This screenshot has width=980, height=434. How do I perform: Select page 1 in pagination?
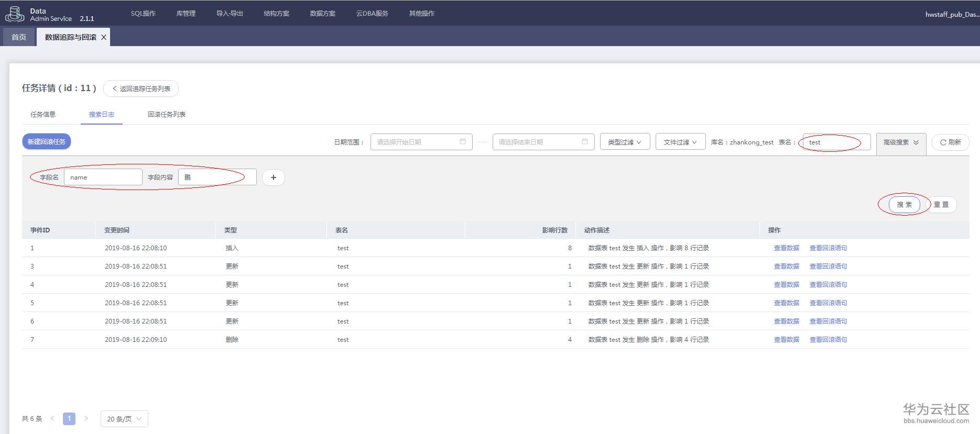(x=69, y=419)
